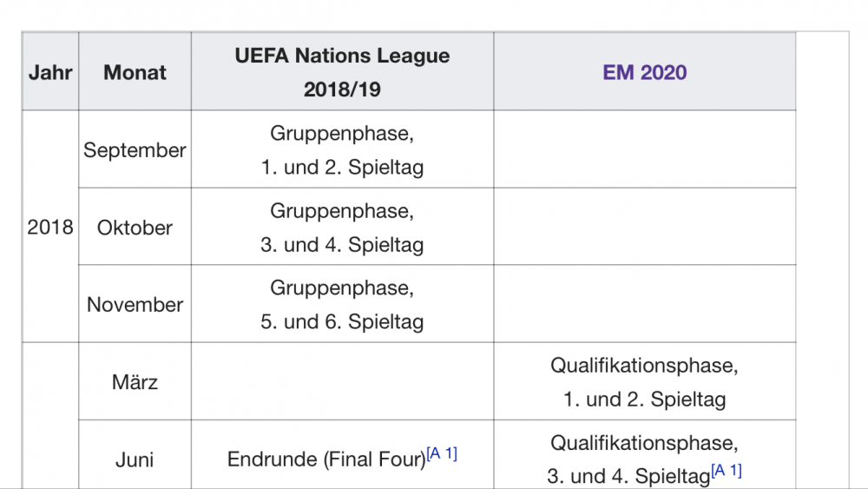Select the UEFA Nations League 2018/19 header
This screenshot has width=868, height=489.
point(342,71)
